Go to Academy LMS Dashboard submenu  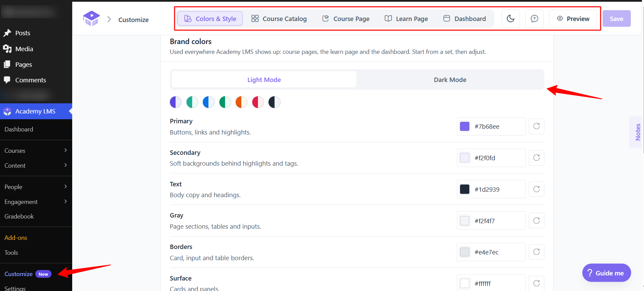tap(19, 129)
